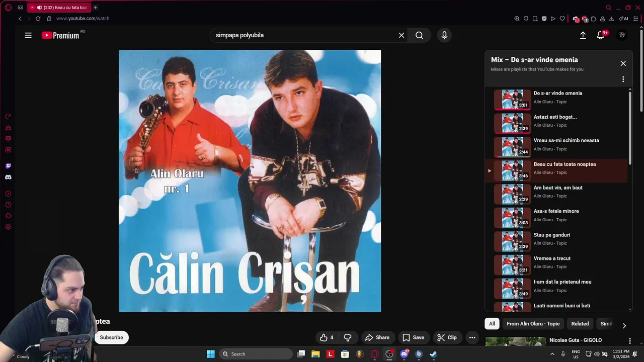Reload the current page

click(38, 19)
